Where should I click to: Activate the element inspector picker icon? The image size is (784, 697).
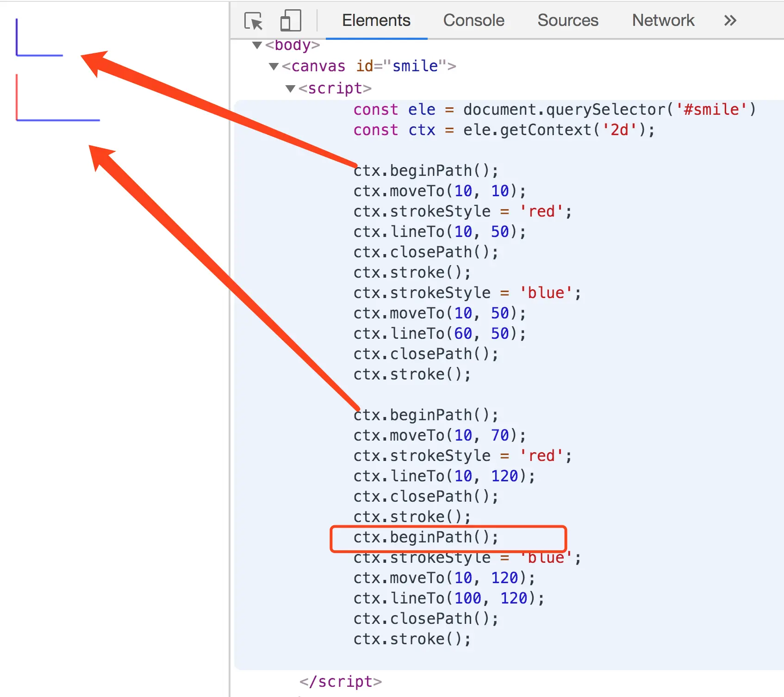pos(253,21)
